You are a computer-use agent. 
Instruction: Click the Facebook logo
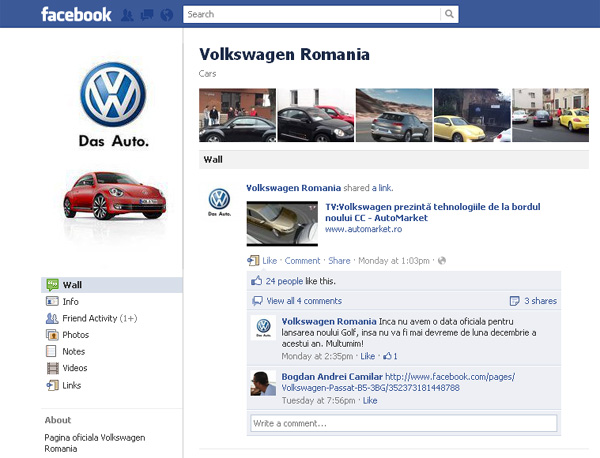76,15
